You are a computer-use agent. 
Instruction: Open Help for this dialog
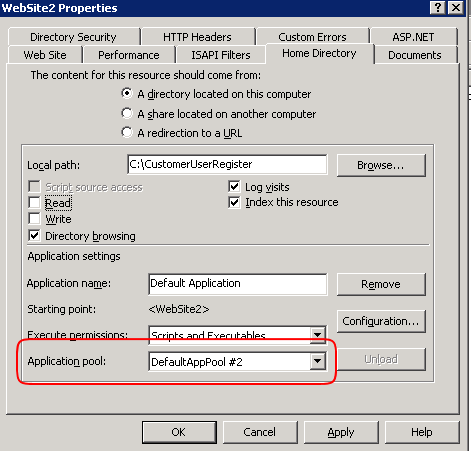point(422,432)
